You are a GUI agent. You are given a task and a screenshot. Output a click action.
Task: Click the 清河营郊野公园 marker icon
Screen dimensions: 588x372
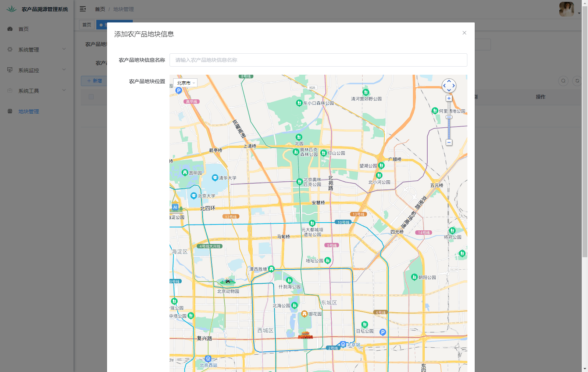click(x=366, y=92)
